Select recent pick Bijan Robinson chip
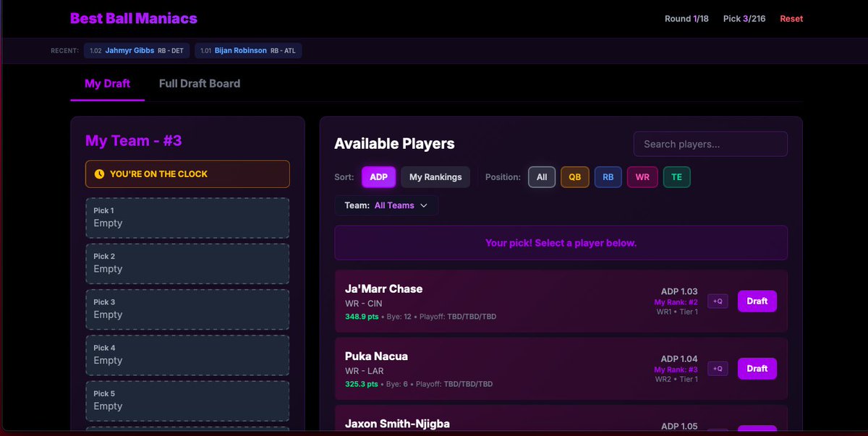 tap(248, 51)
